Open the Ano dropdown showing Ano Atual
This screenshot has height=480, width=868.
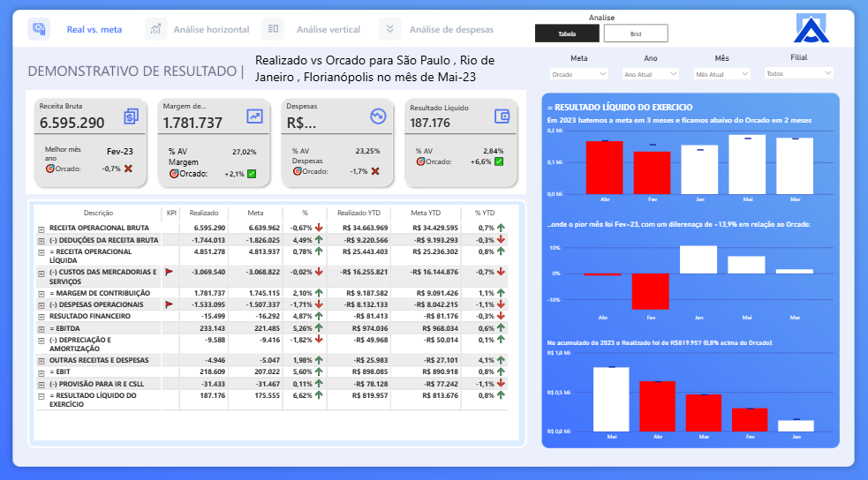pyautogui.click(x=651, y=73)
